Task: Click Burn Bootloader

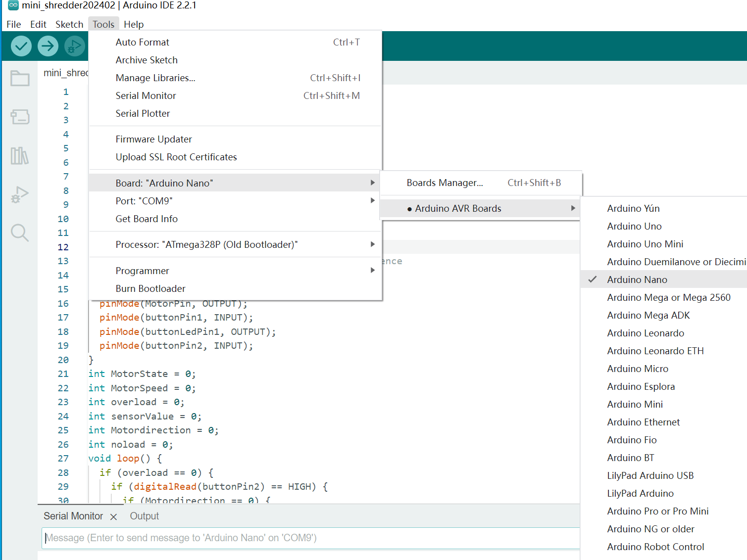Action: [150, 288]
